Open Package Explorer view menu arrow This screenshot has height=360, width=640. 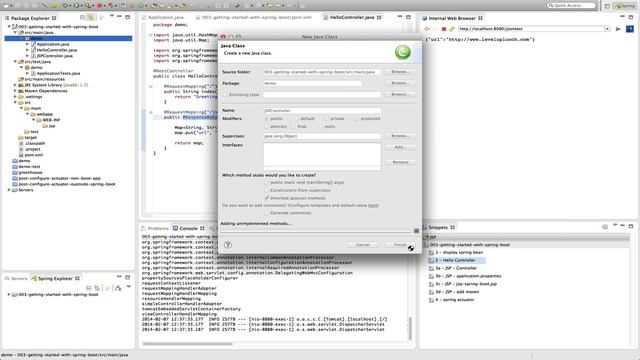111,16
